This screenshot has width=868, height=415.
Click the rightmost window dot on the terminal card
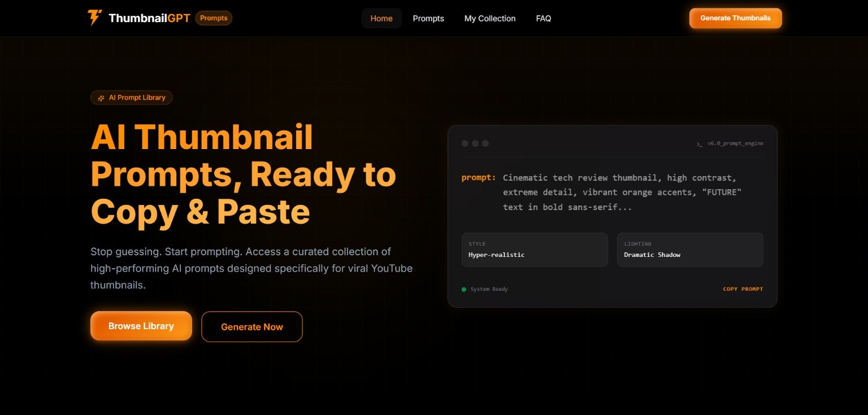(x=485, y=143)
